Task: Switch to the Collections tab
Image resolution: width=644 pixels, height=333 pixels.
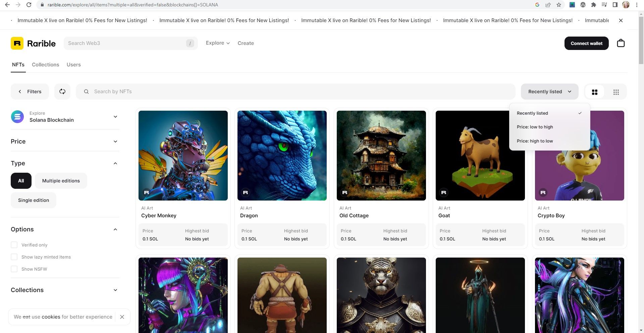Action: point(45,64)
